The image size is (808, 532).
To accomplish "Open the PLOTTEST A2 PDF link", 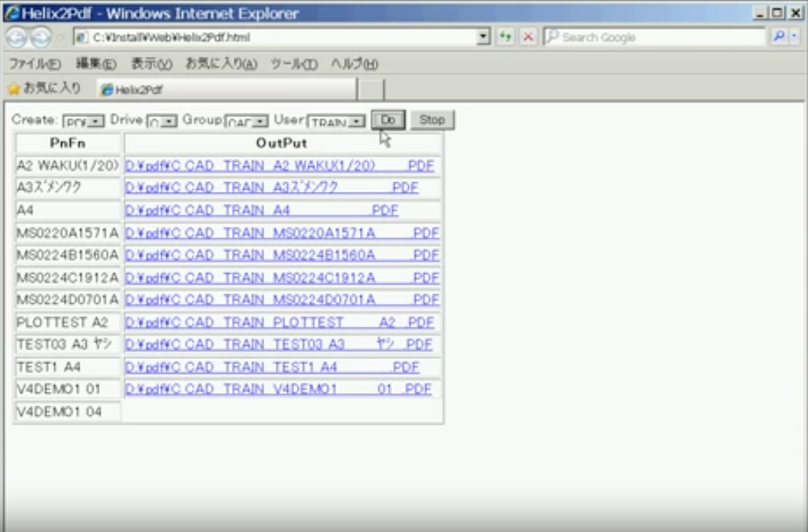I will click(280, 322).
